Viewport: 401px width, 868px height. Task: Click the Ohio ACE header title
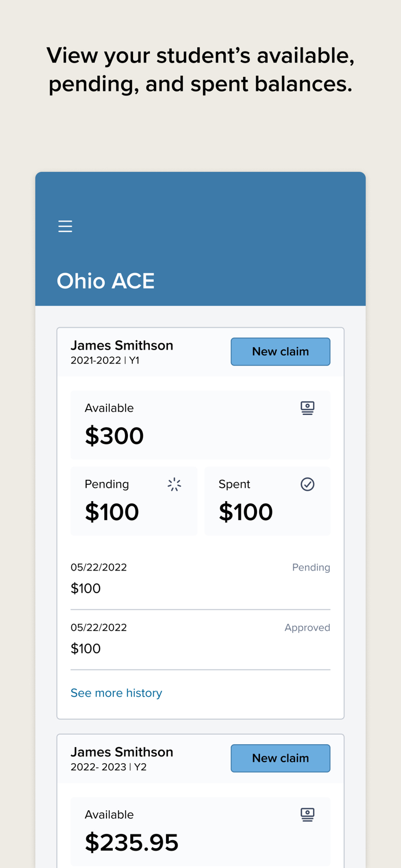106,281
